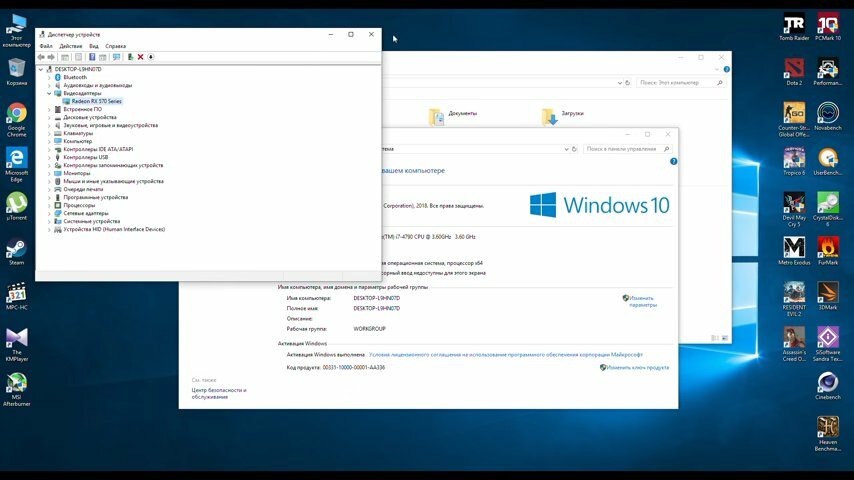Click the scan for hardware changes monitor icon

tap(116, 57)
